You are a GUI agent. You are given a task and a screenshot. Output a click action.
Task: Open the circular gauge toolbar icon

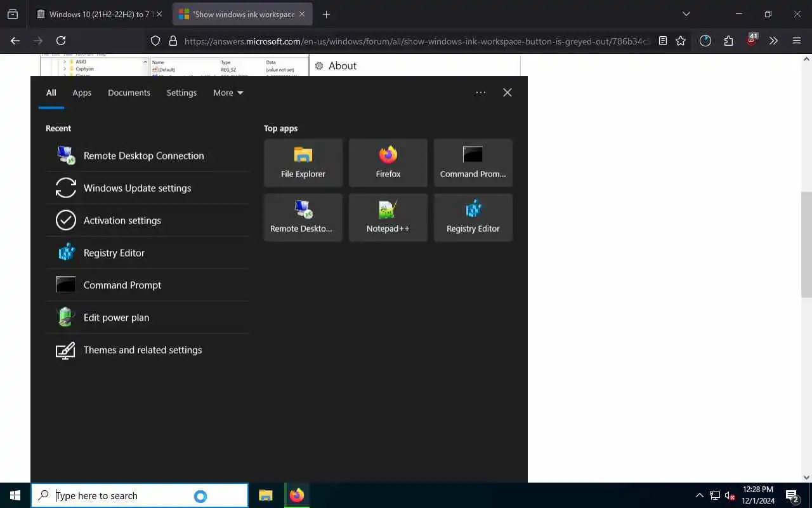click(705, 41)
